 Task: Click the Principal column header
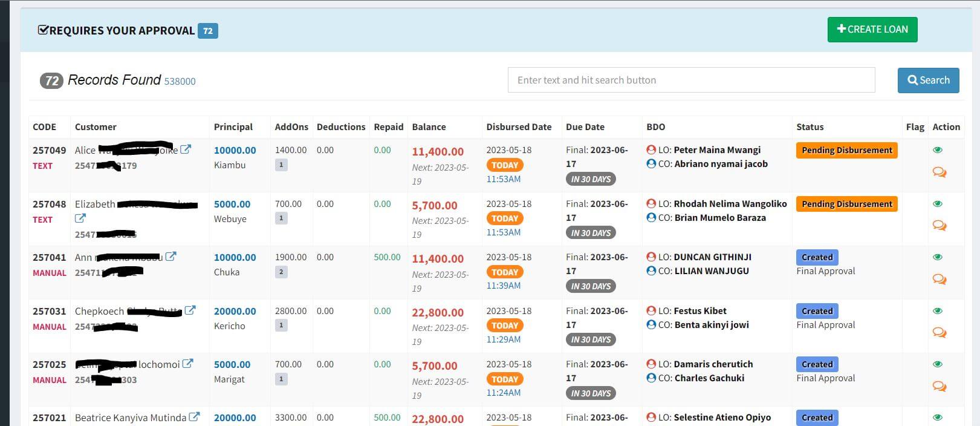click(233, 127)
